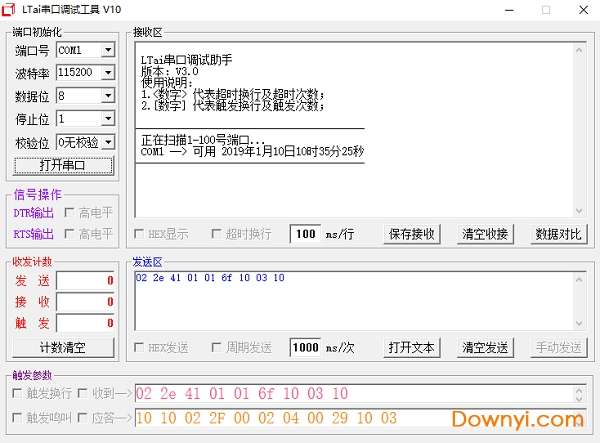This screenshot has width=600, height=443.
Task: Click the receive area scrollbar down arrow
Action: [578, 210]
